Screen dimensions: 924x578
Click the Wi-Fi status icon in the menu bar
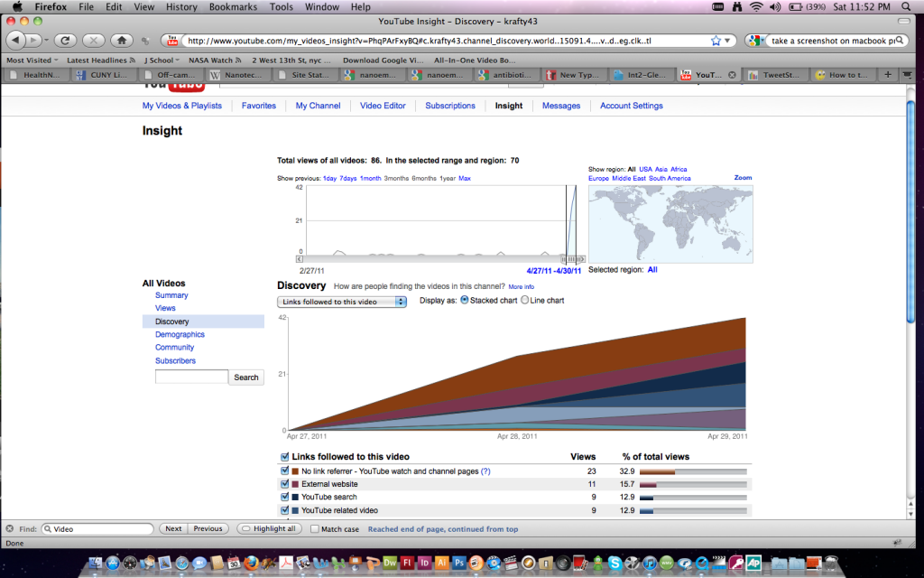point(756,6)
